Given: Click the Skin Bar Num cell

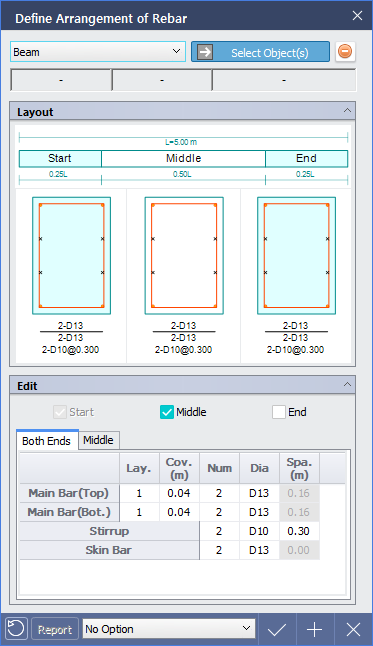Looking at the screenshot, I should tap(219, 550).
